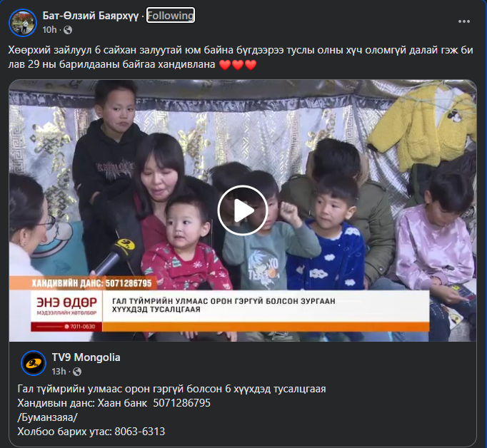Play the shared TV9 video
Screen dimensions: 487x448
[x=242, y=210]
